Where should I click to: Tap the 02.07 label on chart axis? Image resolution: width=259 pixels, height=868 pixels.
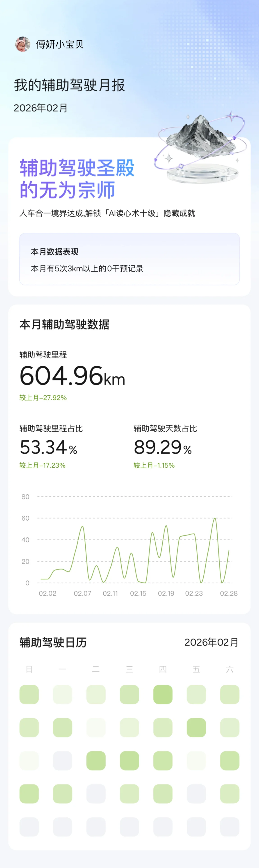coord(82,593)
